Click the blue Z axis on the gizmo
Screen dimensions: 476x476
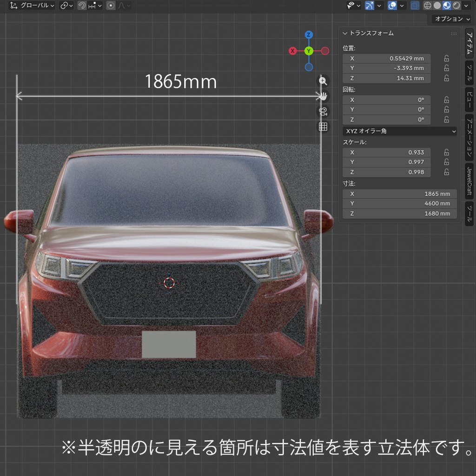coord(309,34)
